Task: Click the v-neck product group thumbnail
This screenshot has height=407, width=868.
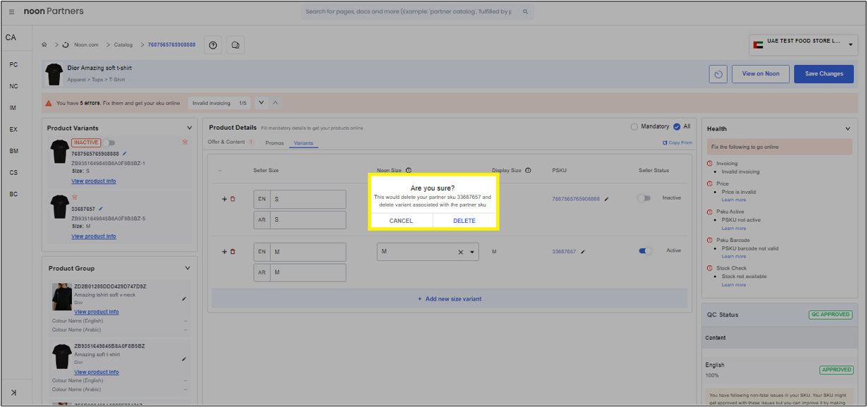Action: coord(62,297)
